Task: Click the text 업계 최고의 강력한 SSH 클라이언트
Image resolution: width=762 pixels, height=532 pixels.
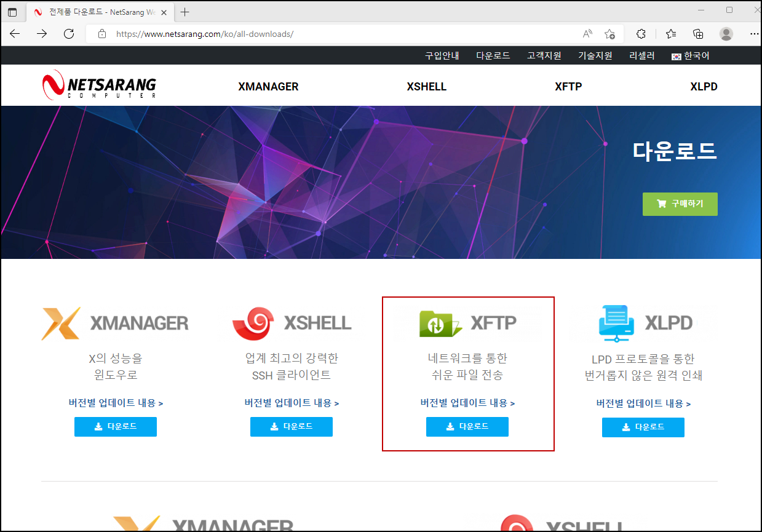Action: click(292, 367)
